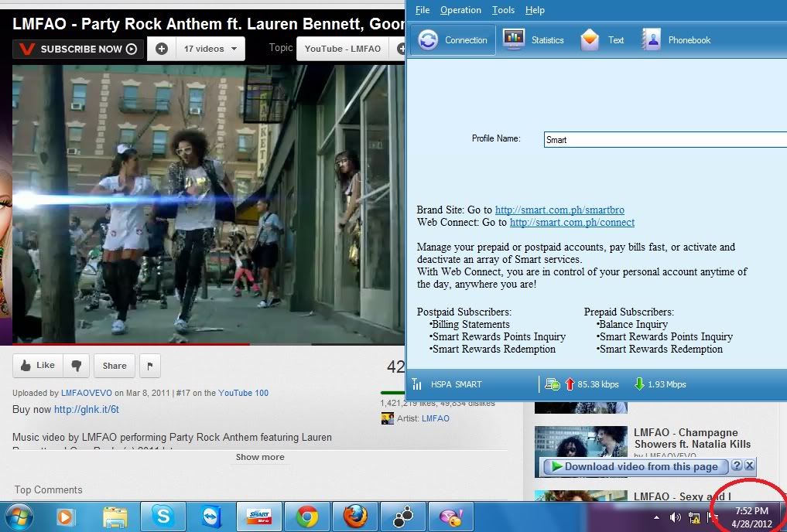Open the Phonebook section
Image resolution: width=787 pixels, height=532 pixels.
click(676, 40)
